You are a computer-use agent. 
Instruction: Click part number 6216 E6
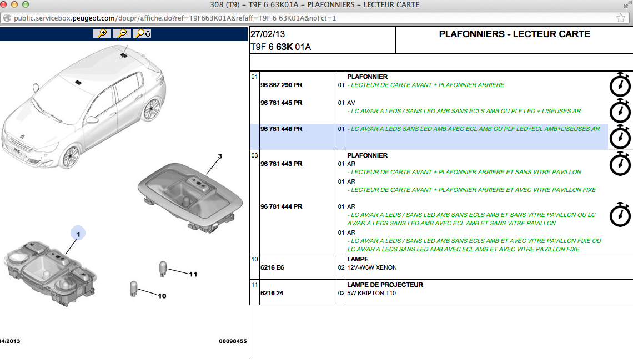(x=272, y=267)
